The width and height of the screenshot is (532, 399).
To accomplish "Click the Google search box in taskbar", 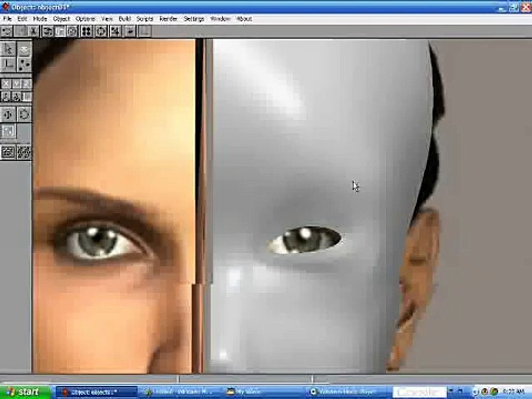I will tap(420, 392).
